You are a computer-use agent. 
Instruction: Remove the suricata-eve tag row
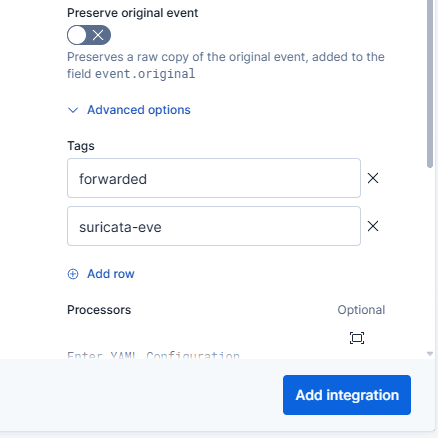point(373,226)
